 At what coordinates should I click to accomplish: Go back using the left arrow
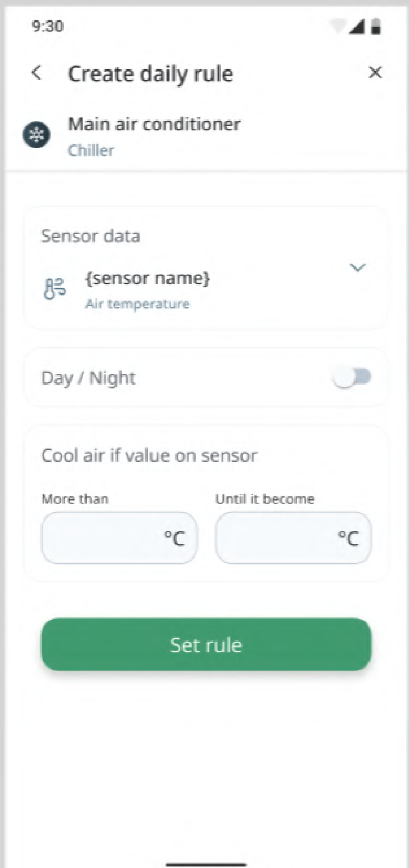tap(37, 73)
